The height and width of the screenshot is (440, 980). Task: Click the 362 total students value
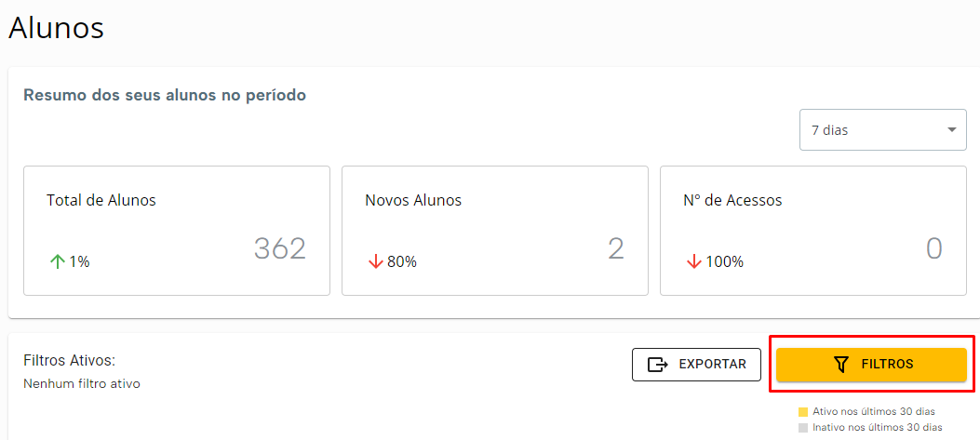point(279,248)
